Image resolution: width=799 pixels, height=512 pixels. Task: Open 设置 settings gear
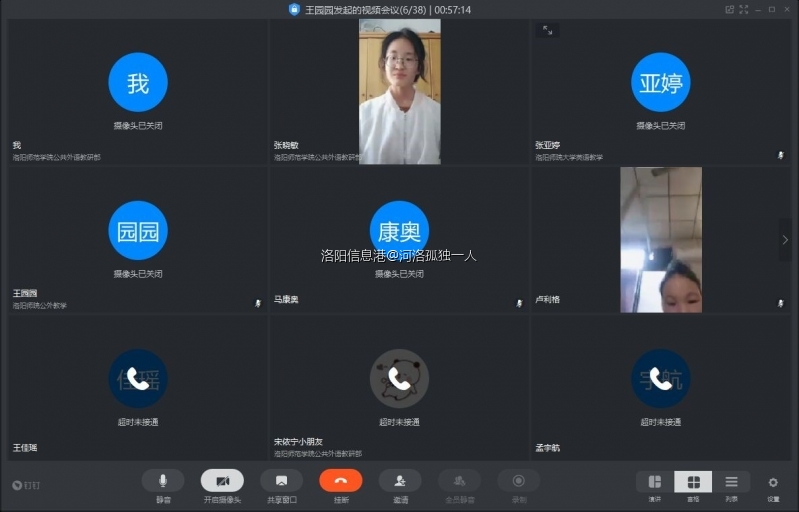[x=773, y=482]
